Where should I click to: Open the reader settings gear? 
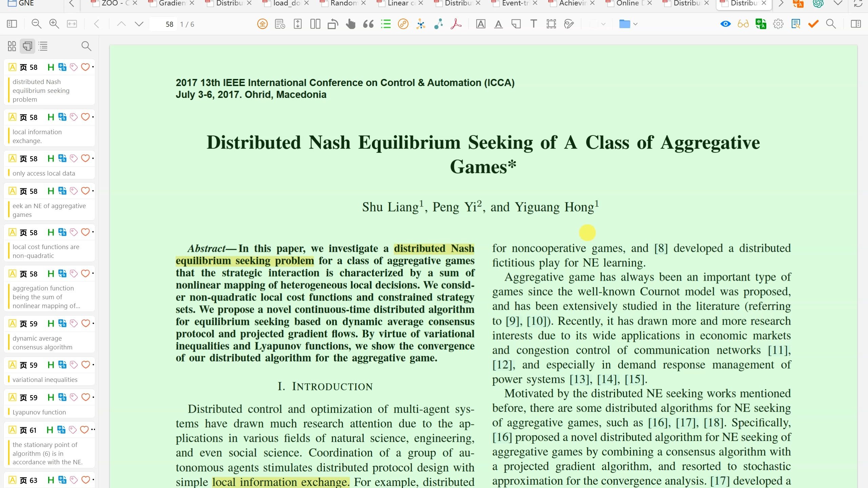pyautogui.click(x=778, y=24)
